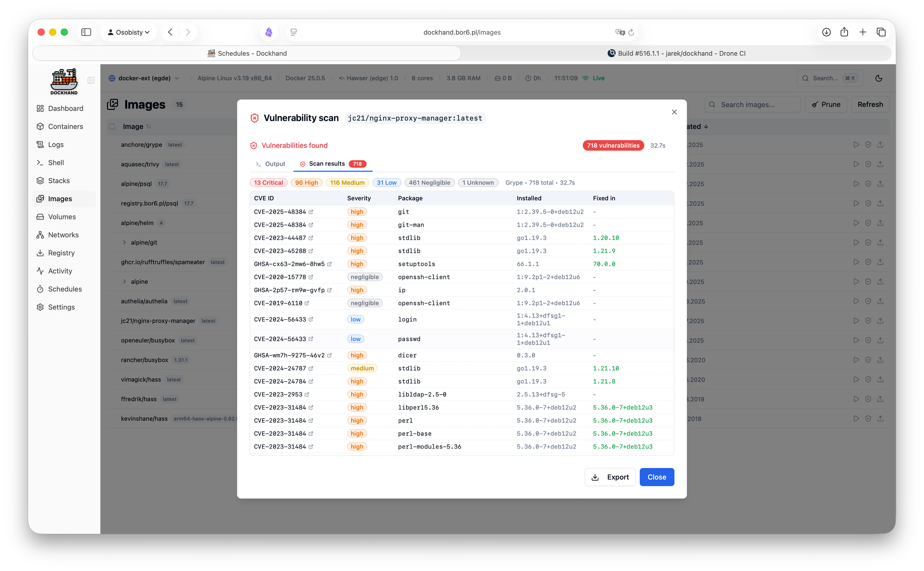This screenshot has width=924, height=571.
Task: Open the CVE-2023-44487 external link
Action: click(x=311, y=238)
